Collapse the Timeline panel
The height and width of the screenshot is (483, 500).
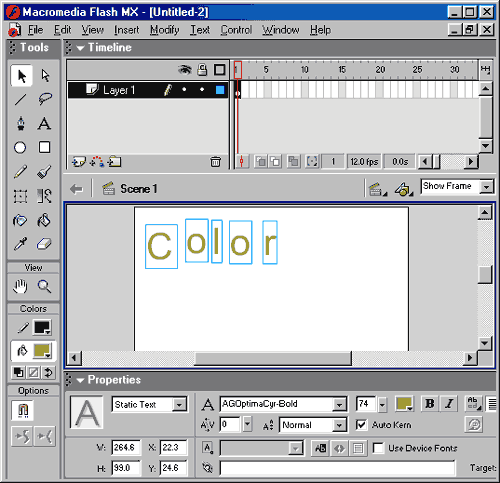[x=80, y=48]
